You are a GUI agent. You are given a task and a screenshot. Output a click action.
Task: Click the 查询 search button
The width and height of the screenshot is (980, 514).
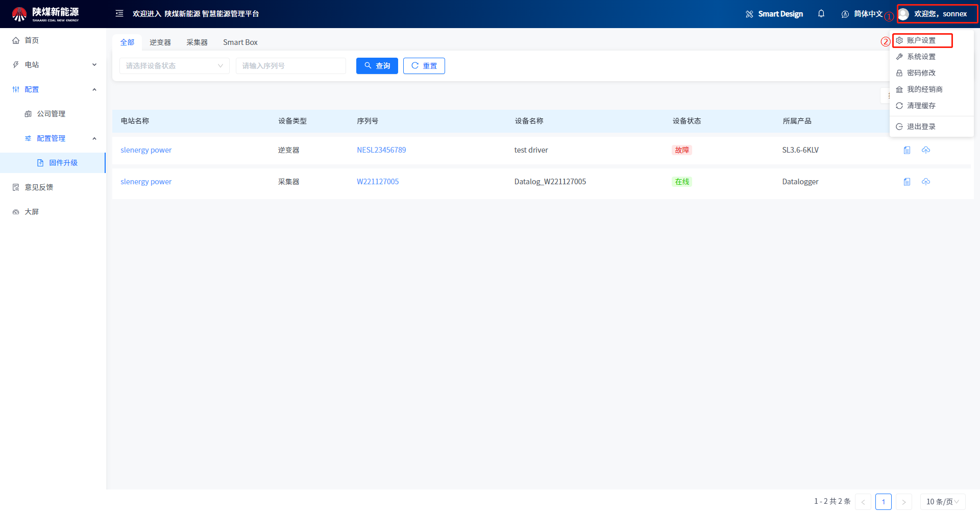(377, 66)
